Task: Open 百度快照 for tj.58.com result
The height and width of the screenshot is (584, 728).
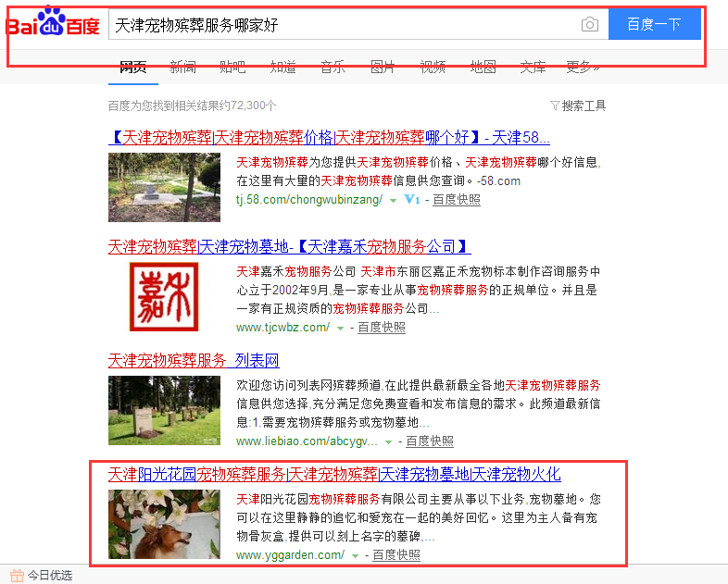Action: pyautogui.click(x=457, y=200)
